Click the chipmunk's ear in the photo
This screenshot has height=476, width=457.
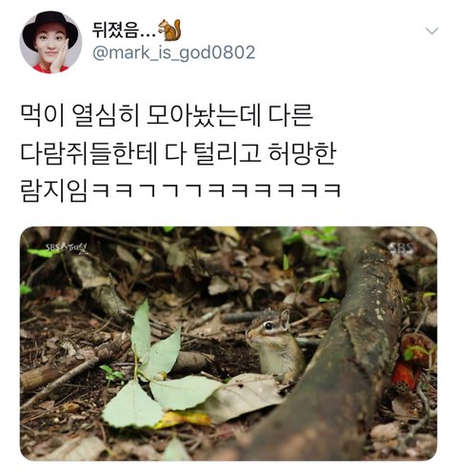[x=285, y=318]
